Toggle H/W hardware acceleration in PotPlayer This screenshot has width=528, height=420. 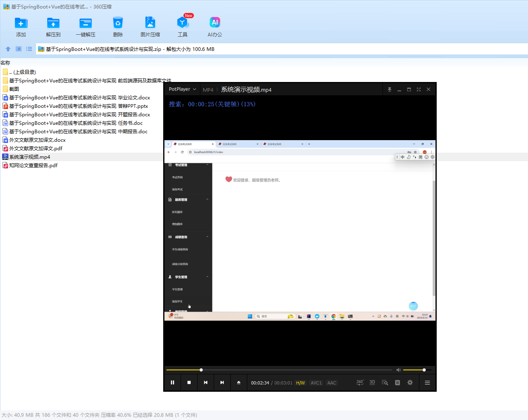coord(301,383)
